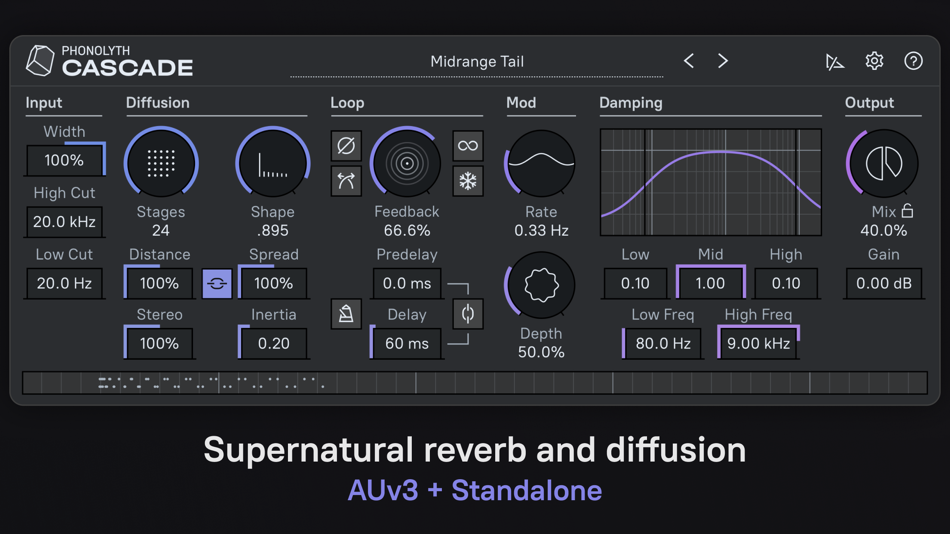
Task: Select the Predelay 0.0 ms field
Action: [x=407, y=283]
